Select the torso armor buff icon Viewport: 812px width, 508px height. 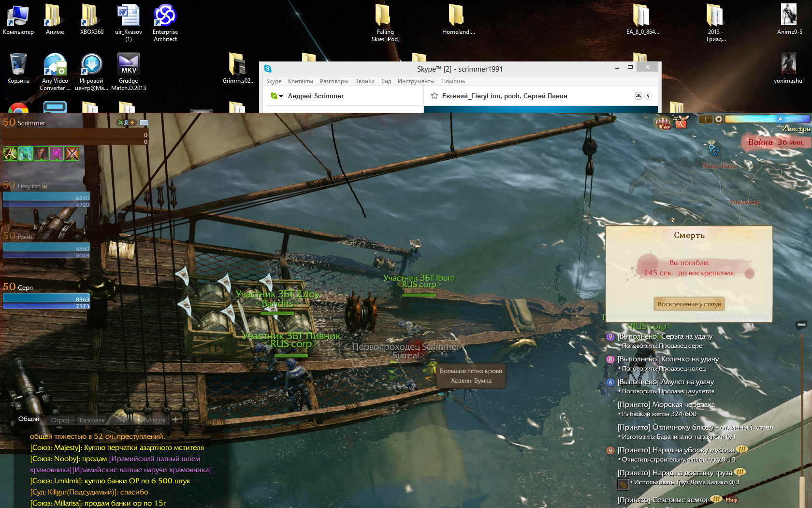(x=41, y=153)
